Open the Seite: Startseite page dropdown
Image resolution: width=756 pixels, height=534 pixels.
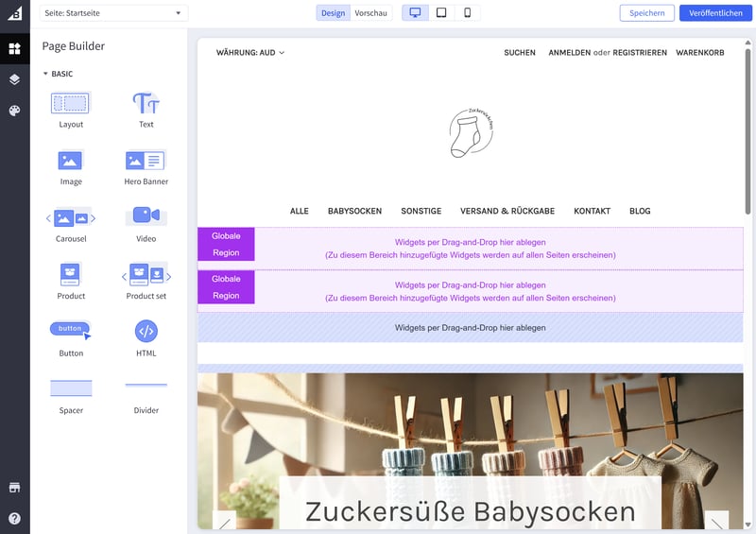click(x=113, y=13)
